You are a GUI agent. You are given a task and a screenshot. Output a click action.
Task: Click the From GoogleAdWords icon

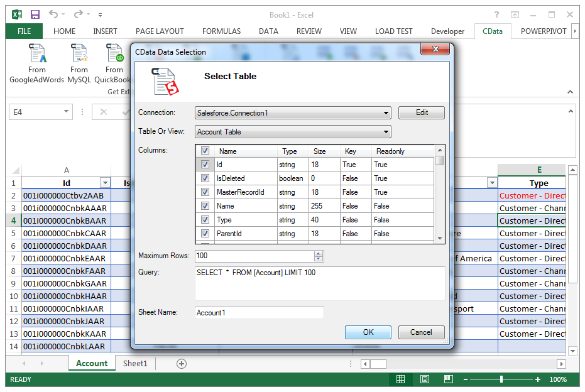(37, 53)
